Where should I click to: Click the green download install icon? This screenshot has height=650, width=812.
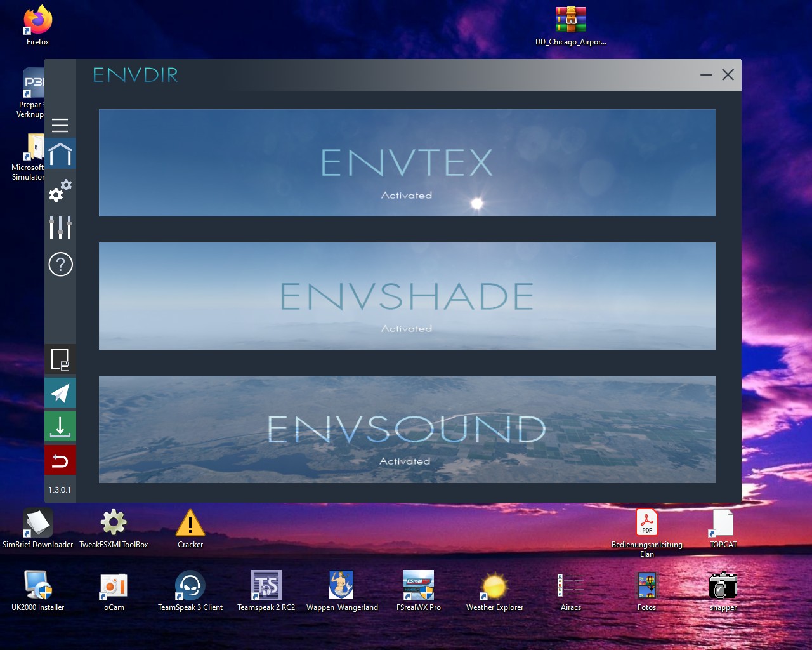pyautogui.click(x=60, y=427)
